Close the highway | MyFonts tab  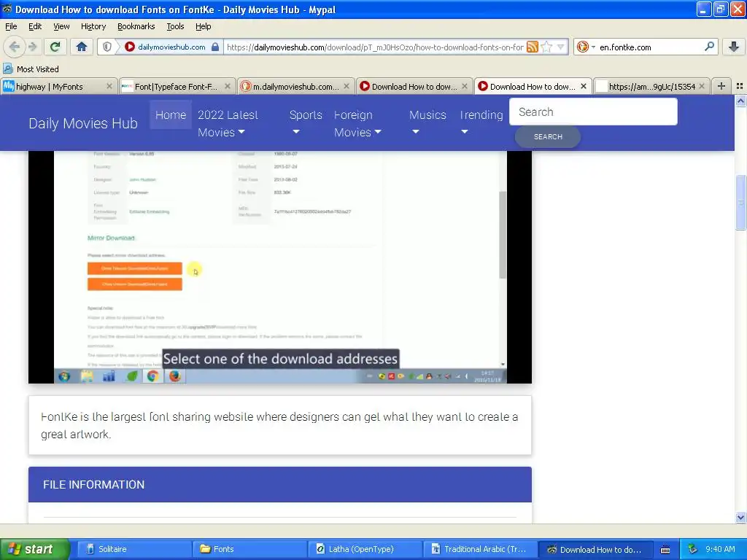pos(109,86)
